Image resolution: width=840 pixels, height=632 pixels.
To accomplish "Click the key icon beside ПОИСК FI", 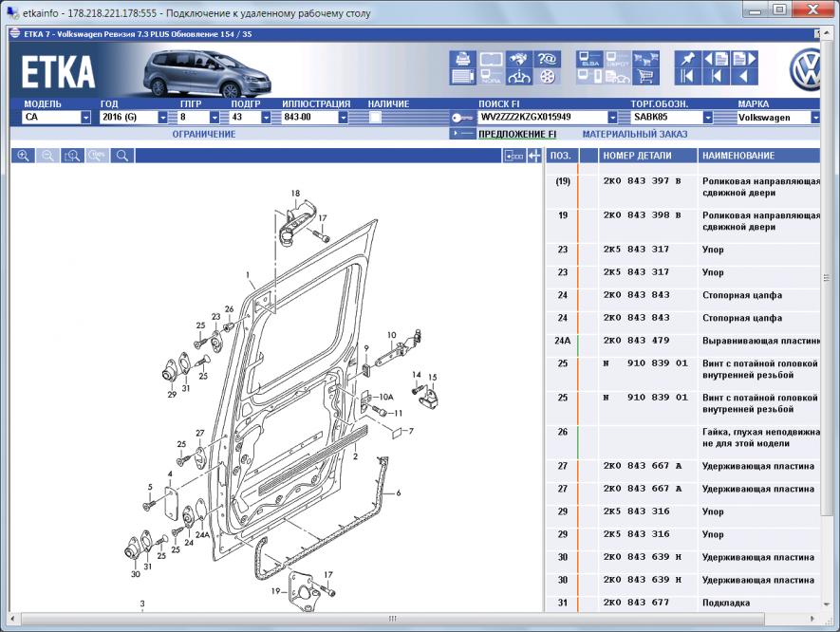I will [462, 118].
